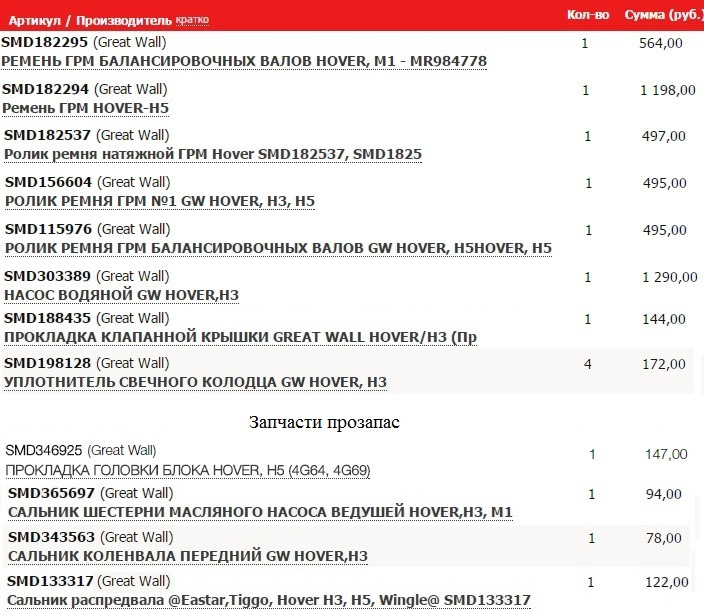Click the 'Запчасти прозапас' heading
This screenshot has width=704, height=615.
coord(324,422)
